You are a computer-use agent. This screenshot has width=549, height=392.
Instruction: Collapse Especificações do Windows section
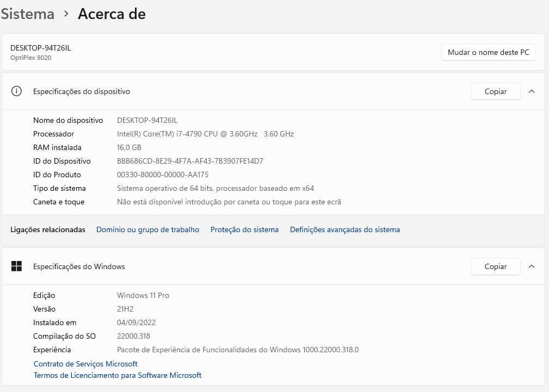[x=532, y=266]
